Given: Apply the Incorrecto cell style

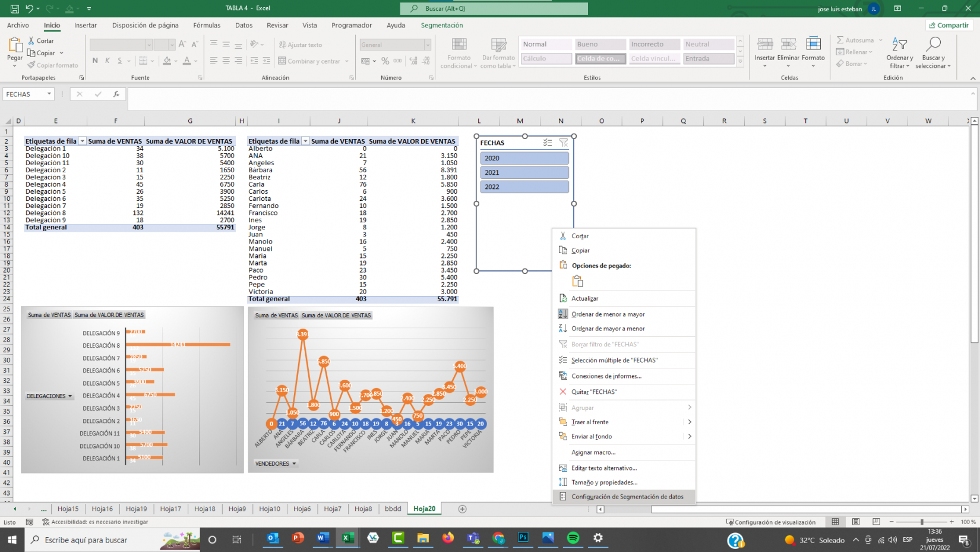Looking at the screenshot, I should tap(655, 44).
